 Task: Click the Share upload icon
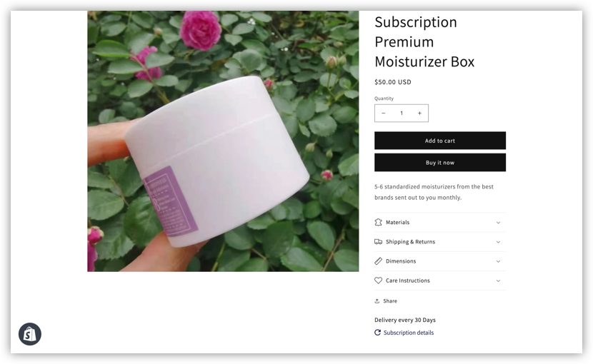point(377,301)
